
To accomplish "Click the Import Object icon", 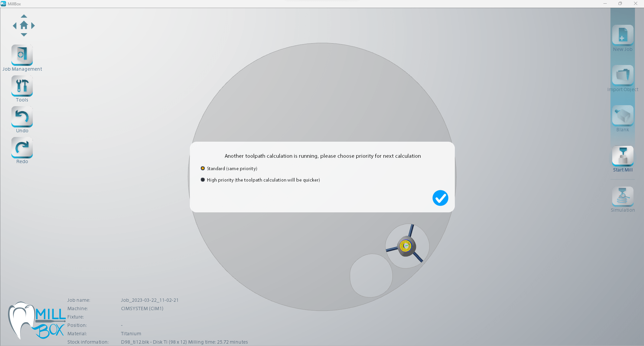I will (x=623, y=75).
